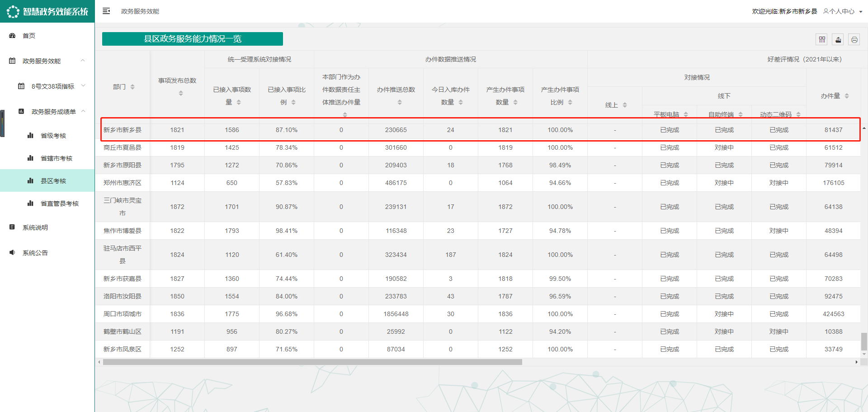Click 办件推送总数 value 1856448
The width and height of the screenshot is (868, 412).
(x=396, y=314)
